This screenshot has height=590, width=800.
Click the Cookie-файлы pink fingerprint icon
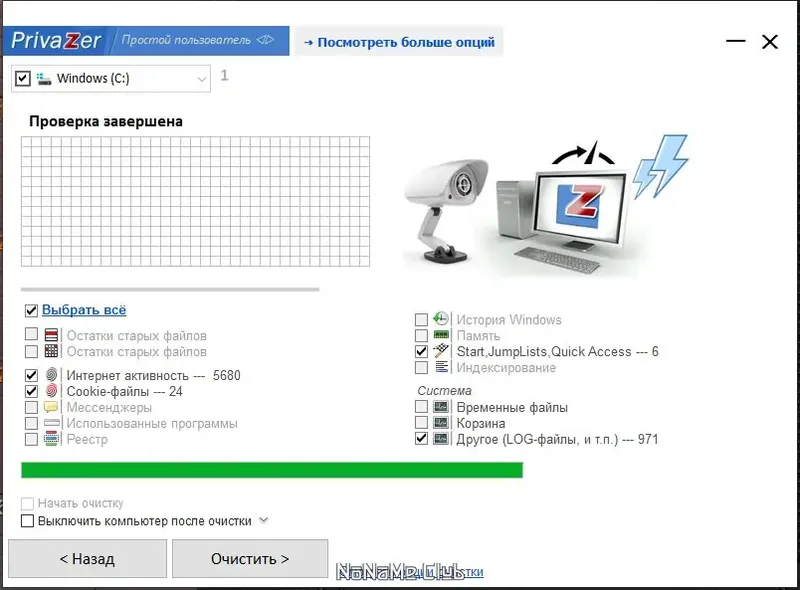click(x=52, y=391)
